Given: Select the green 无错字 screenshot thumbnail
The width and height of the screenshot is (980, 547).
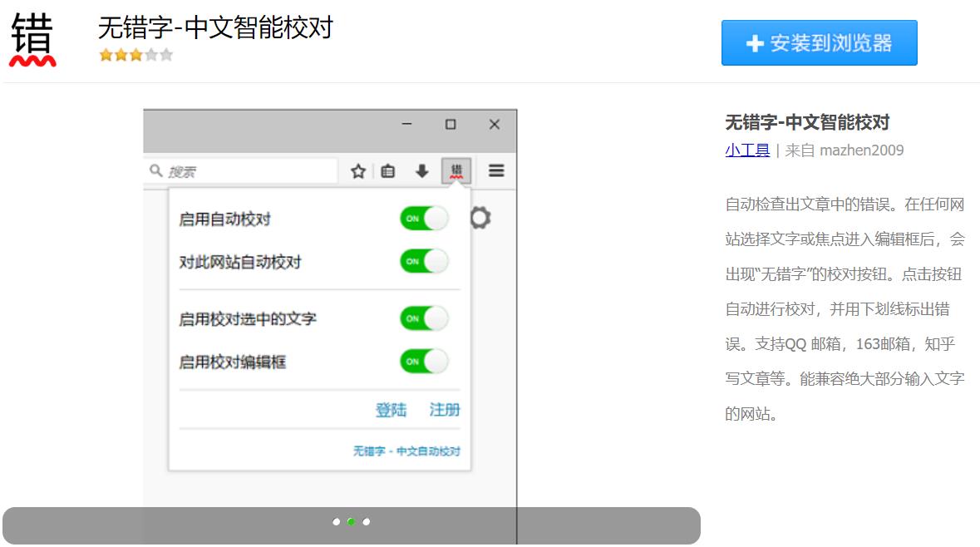Looking at the screenshot, I should (352, 521).
